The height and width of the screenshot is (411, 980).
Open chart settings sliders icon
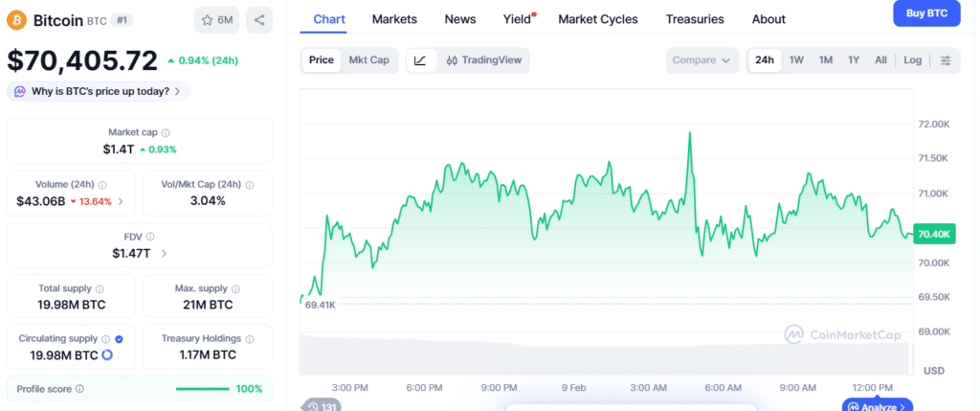[x=947, y=60]
